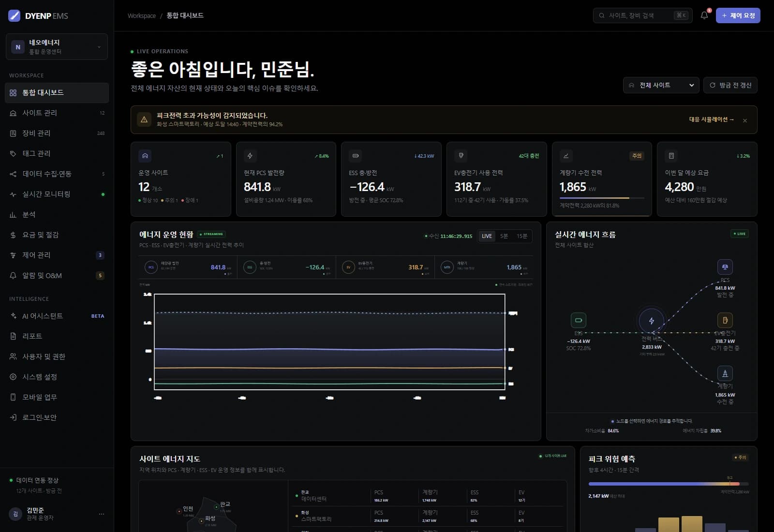Go to 사이트 관리 in sidebar
The height and width of the screenshot is (532, 774).
pyautogui.click(x=57, y=113)
